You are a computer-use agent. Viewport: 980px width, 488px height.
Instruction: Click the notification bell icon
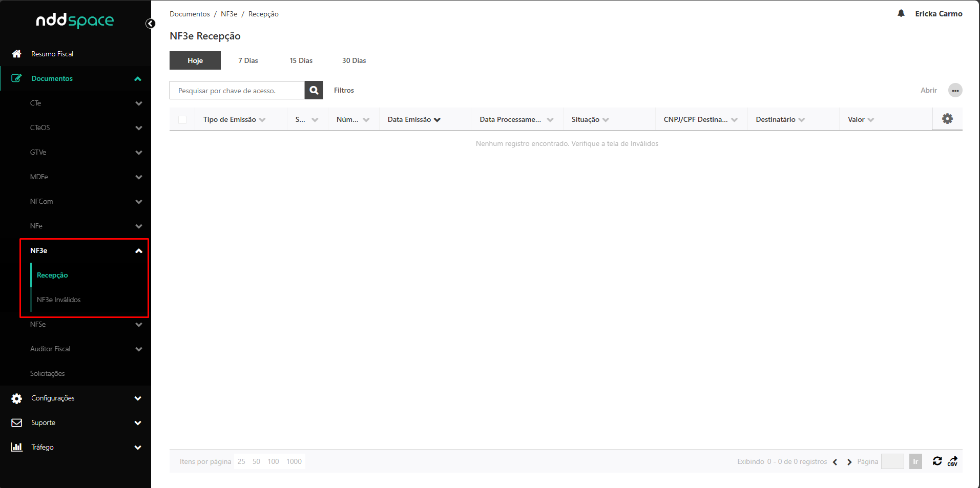(901, 13)
